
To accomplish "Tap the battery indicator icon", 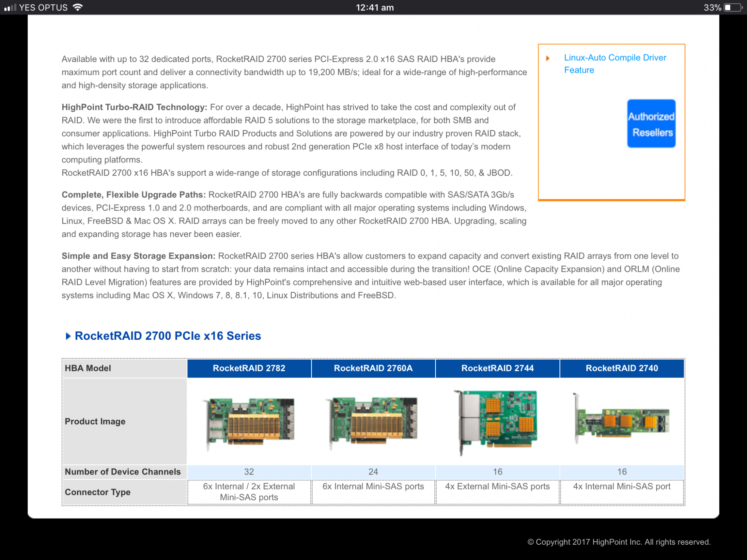I will [733, 7].
